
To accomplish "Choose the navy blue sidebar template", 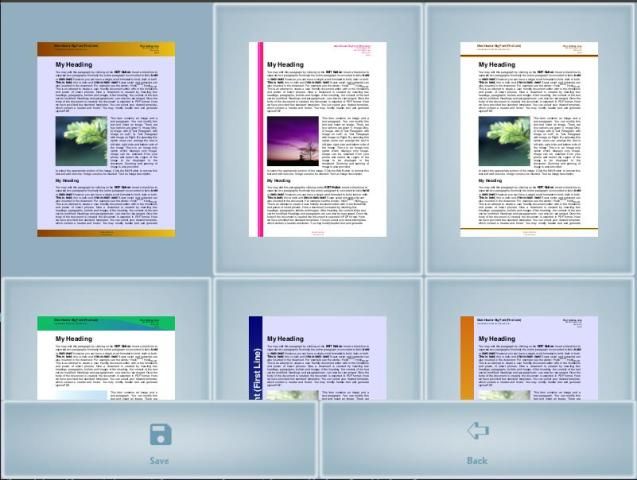I will pos(317,357).
